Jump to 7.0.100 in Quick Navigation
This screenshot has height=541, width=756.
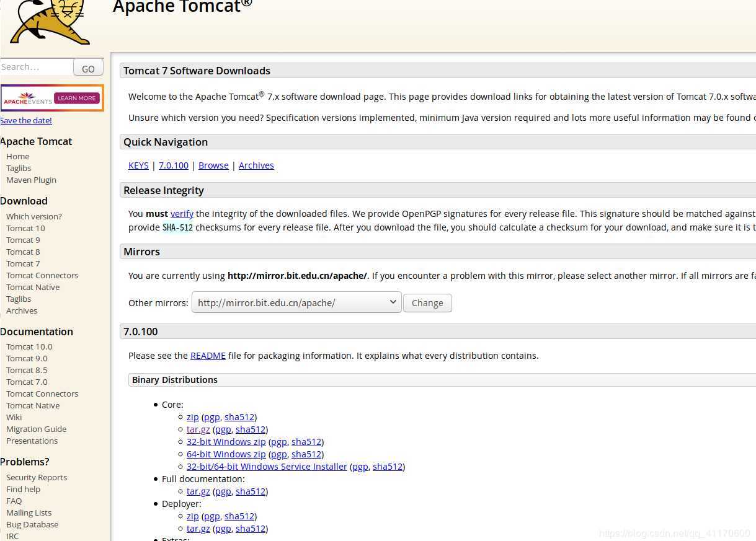click(174, 165)
